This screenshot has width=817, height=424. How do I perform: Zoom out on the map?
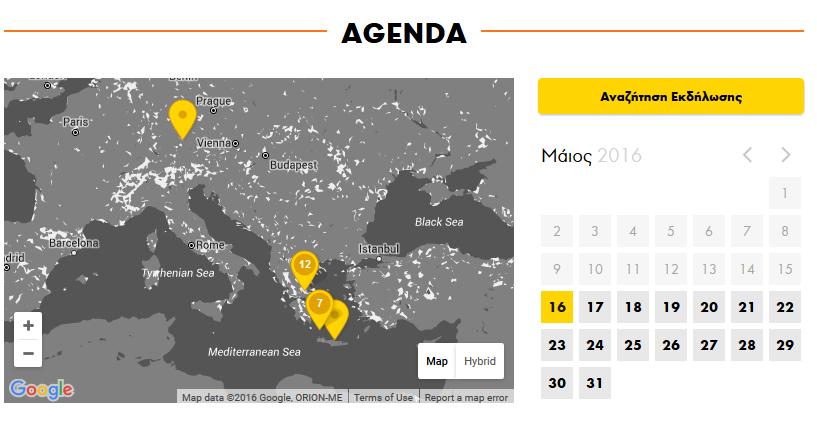[x=28, y=353]
